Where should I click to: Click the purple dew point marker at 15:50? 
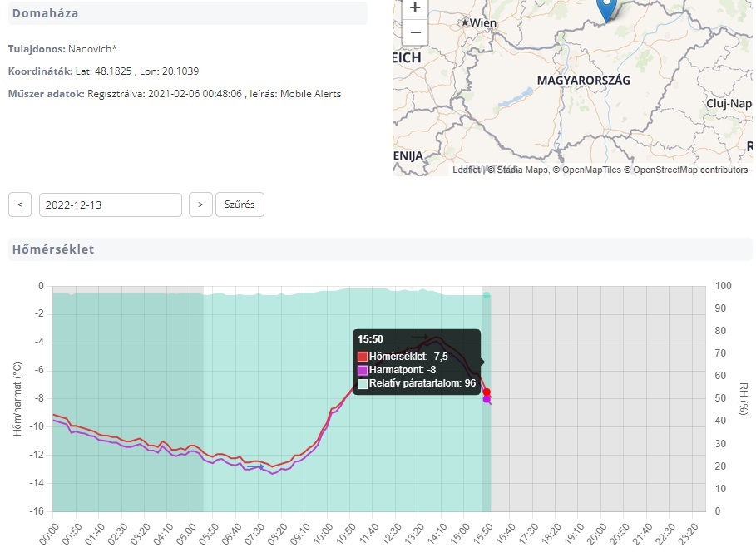[487, 399]
